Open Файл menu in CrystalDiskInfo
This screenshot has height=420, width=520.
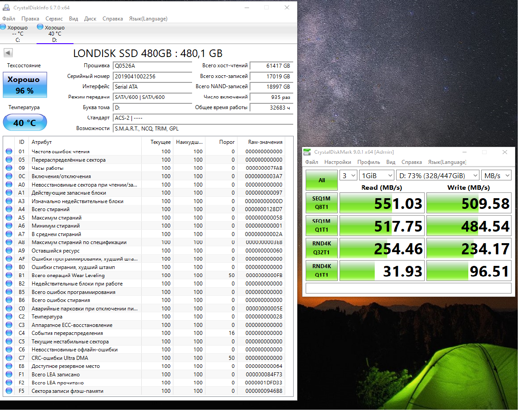click(x=8, y=19)
